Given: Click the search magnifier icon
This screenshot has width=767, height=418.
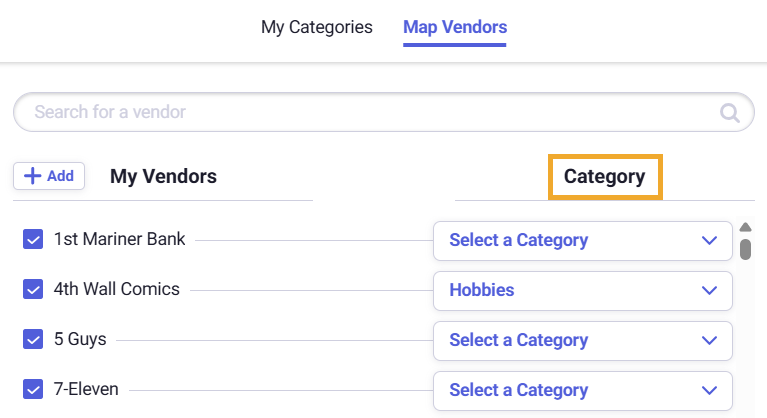Looking at the screenshot, I should pos(731,112).
